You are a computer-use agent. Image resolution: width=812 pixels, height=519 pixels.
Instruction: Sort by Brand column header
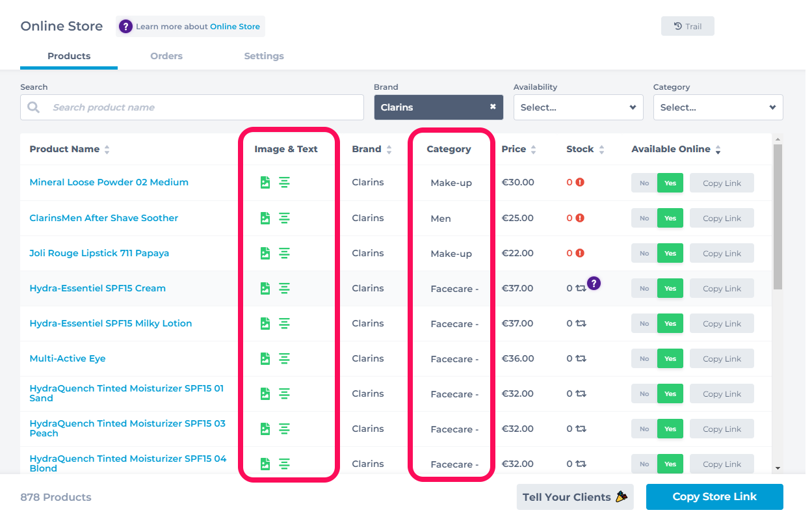pos(372,149)
